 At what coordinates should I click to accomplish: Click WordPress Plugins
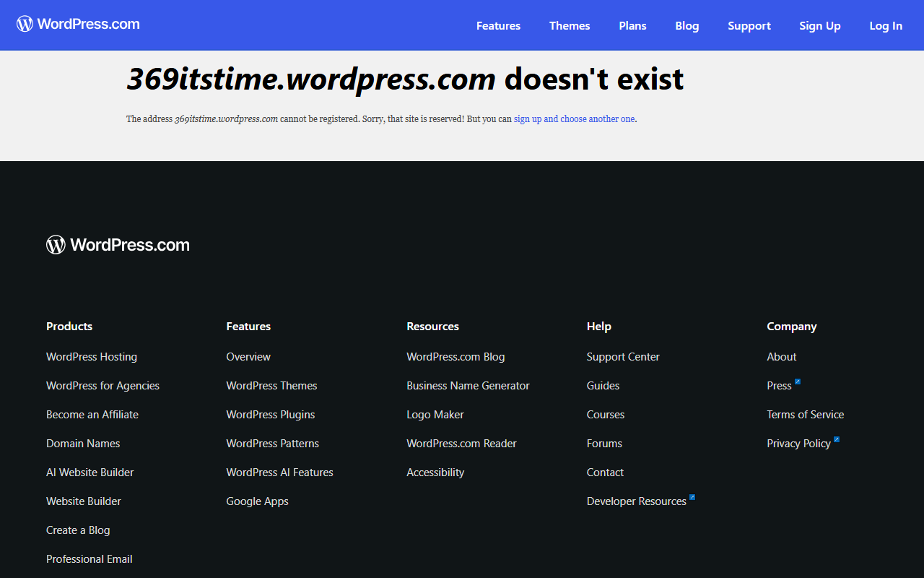271,415
